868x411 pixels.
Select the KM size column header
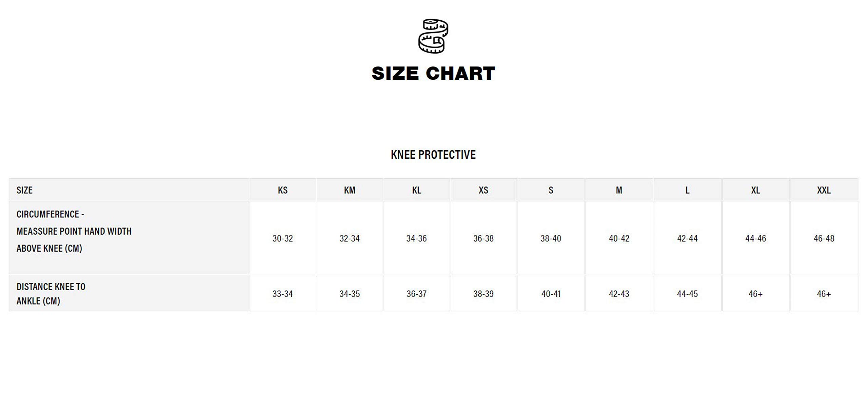coord(350,190)
